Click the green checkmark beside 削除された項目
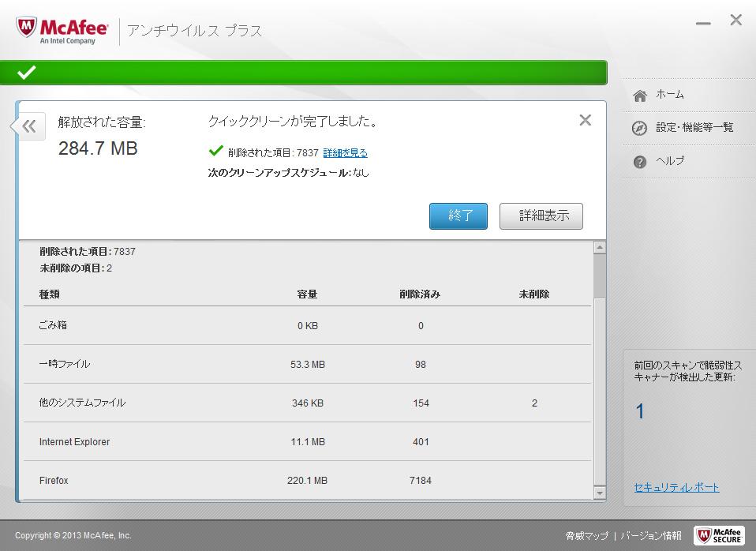This screenshot has height=551, width=756. (x=215, y=151)
